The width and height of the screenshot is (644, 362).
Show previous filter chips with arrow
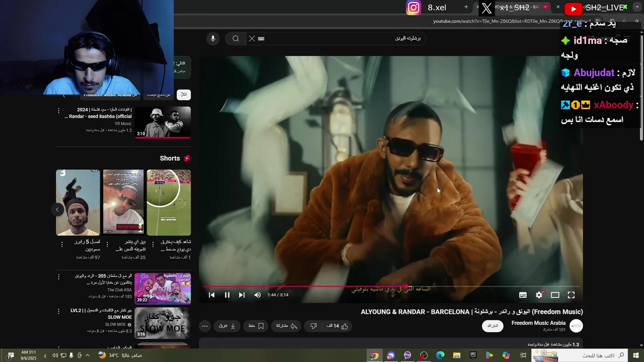64,95
